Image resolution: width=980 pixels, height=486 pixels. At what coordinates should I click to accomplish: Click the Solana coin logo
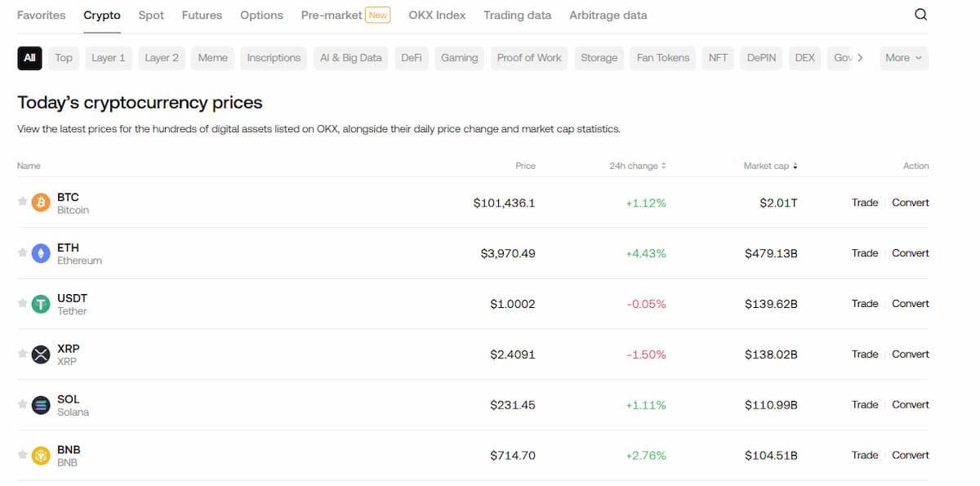click(x=41, y=405)
